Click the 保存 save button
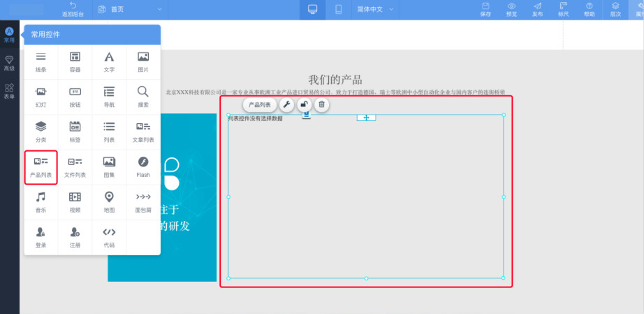The width and height of the screenshot is (644, 314). pos(485,9)
